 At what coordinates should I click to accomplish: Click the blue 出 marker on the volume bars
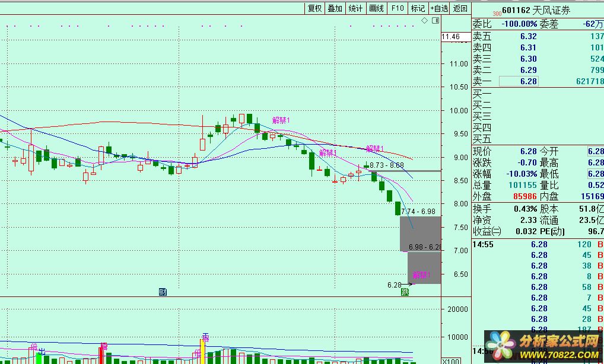coord(42,352)
